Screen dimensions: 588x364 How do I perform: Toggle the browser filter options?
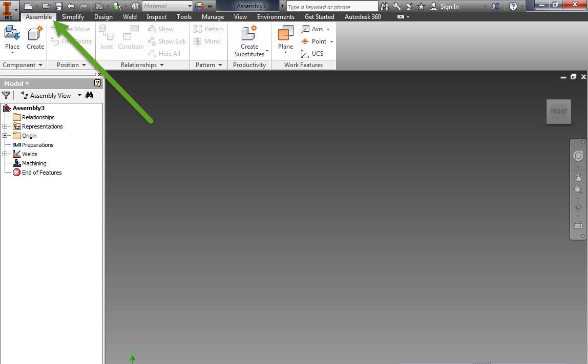[6, 95]
